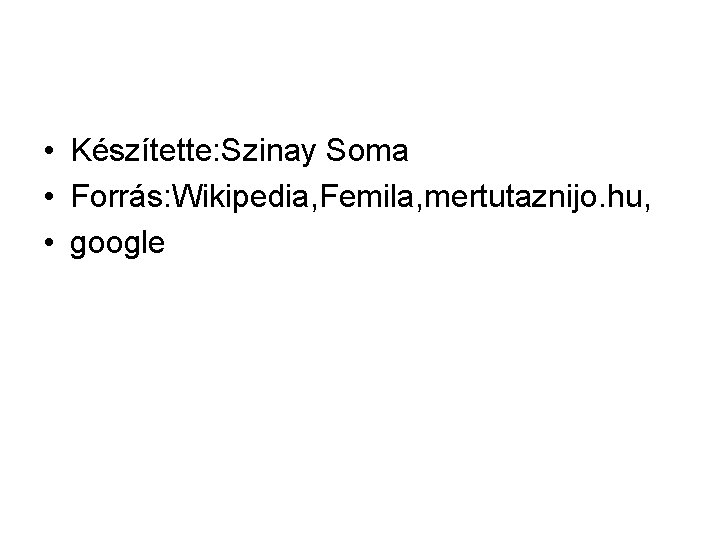
Task: Click the letter S in Soma
Action: tap(336, 150)
